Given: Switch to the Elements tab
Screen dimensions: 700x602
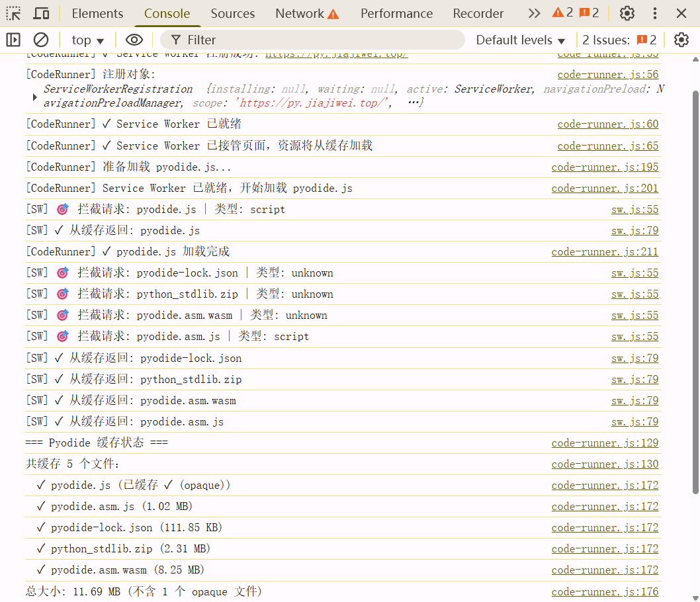Looking at the screenshot, I should click(x=97, y=13).
